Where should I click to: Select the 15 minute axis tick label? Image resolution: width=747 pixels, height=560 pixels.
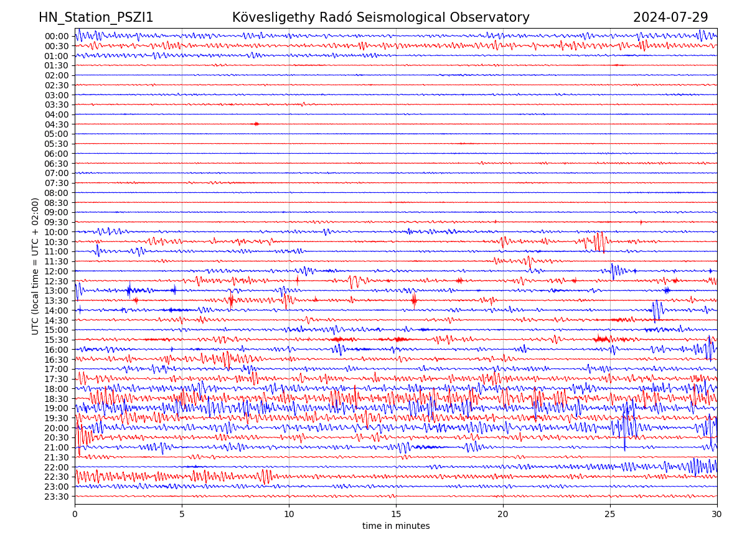[x=396, y=514]
